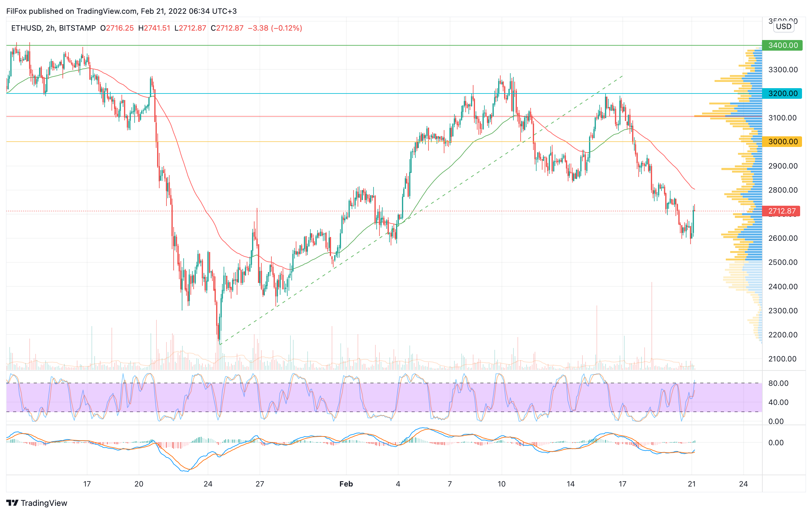The height and width of the screenshot is (514, 812).
Task: Click the TradingView logo icon
Action: coord(12,503)
